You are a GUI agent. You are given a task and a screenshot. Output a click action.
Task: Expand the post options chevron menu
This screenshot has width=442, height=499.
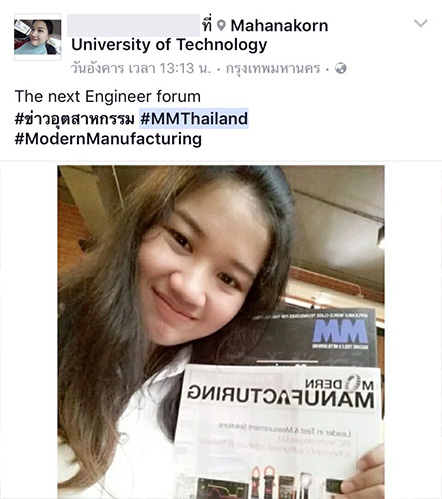tap(420, 23)
